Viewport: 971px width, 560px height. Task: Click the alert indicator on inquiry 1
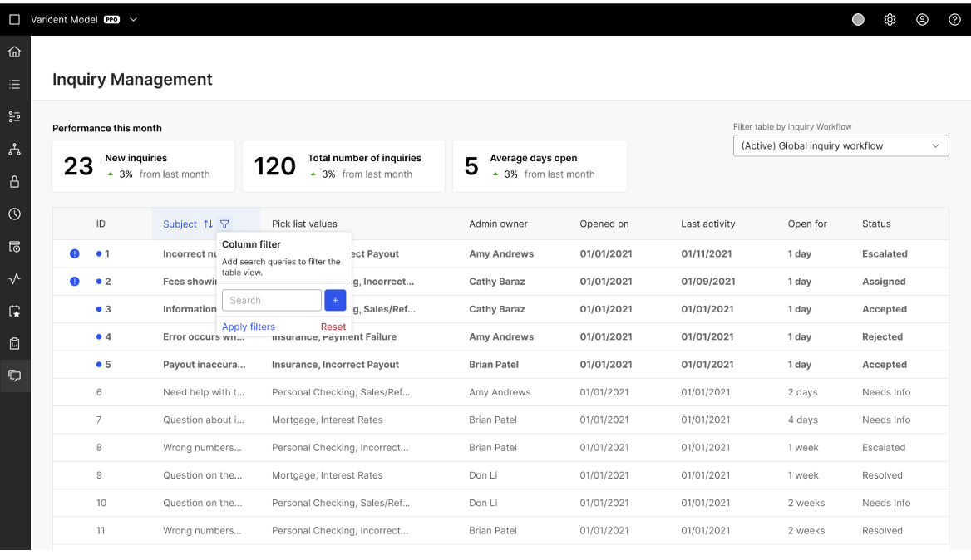click(75, 254)
